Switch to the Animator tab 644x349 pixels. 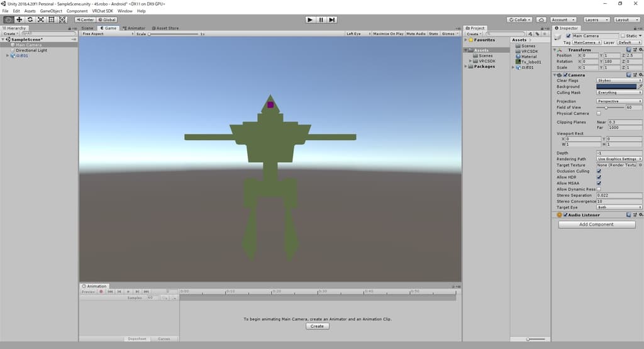[x=134, y=28]
